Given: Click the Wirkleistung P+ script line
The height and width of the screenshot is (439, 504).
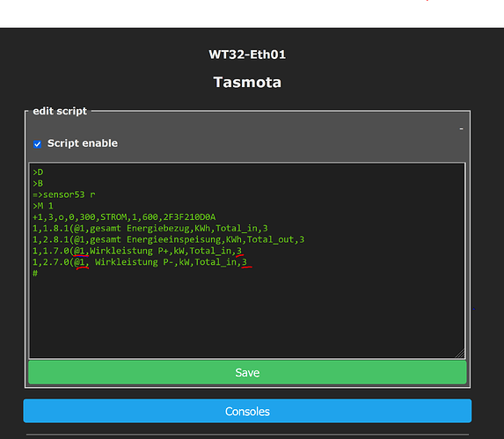Looking at the screenshot, I should click(x=137, y=251).
